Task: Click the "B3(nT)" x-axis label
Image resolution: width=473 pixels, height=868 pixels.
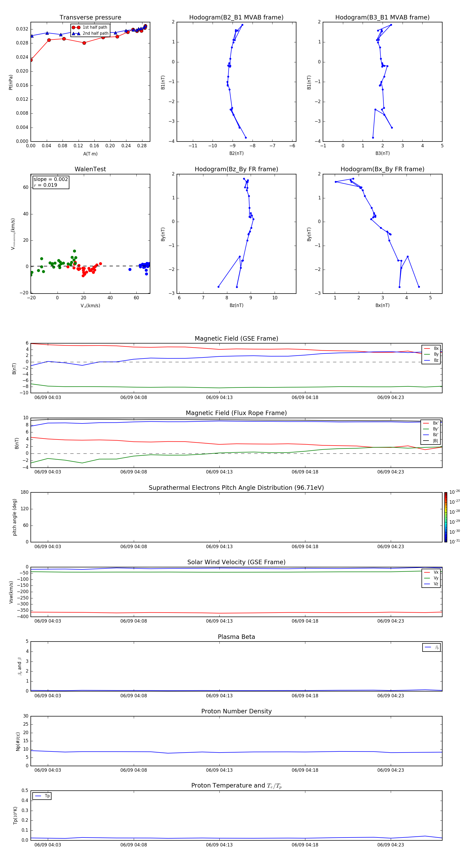Action: click(x=382, y=153)
